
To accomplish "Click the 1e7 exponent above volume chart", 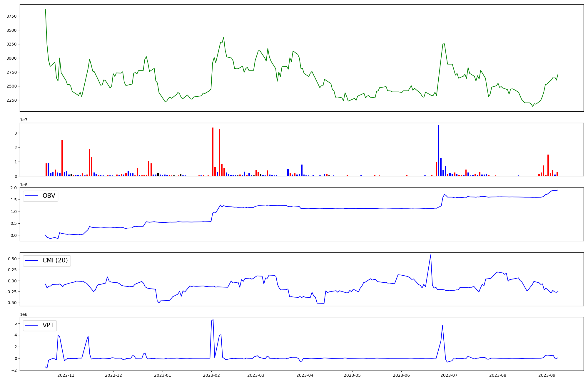I will (x=24, y=120).
